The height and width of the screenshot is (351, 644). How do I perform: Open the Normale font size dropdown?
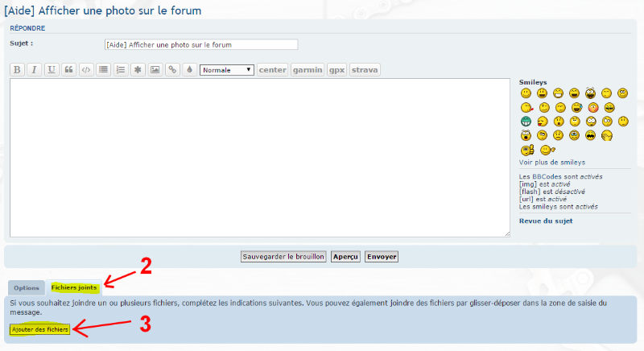[227, 70]
